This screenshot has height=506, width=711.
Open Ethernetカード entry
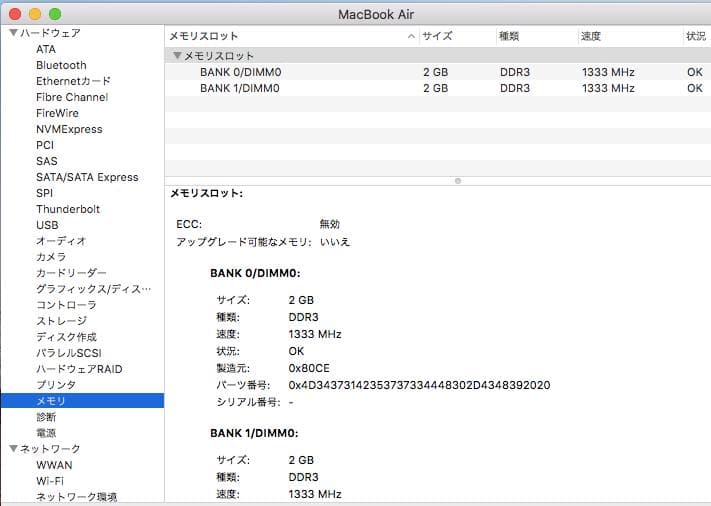tap(73, 81)
